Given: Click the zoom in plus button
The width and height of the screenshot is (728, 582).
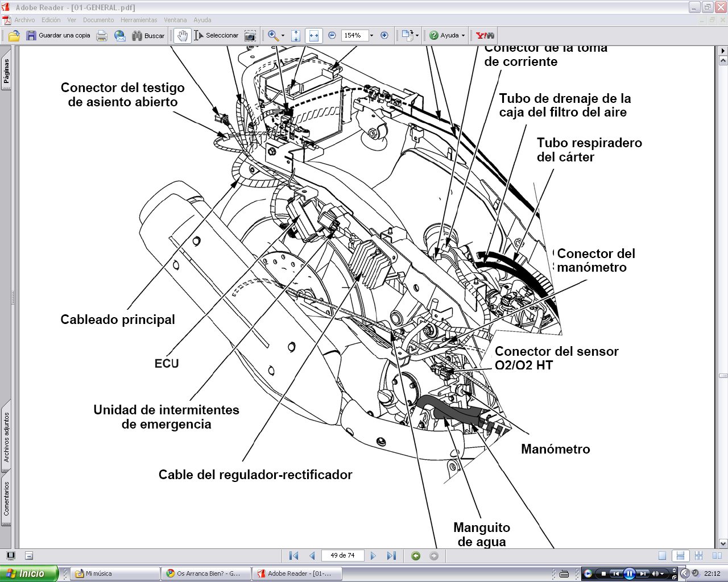Looking at the screenshot, I should (x=384, y=35).
